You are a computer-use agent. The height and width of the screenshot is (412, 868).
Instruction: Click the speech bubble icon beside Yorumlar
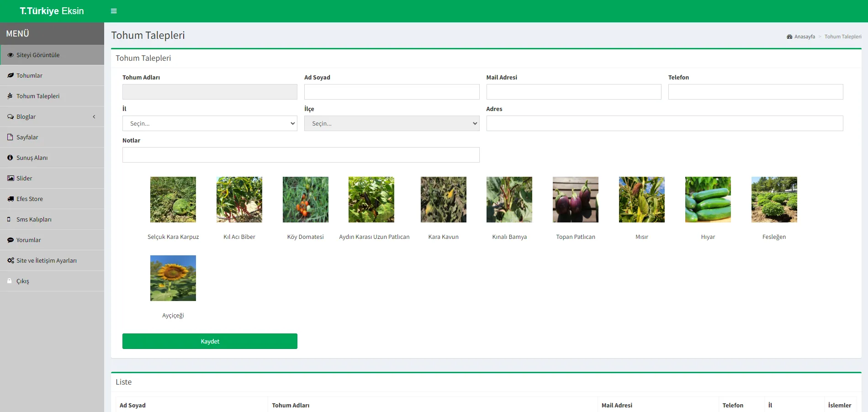click(11, 240)
